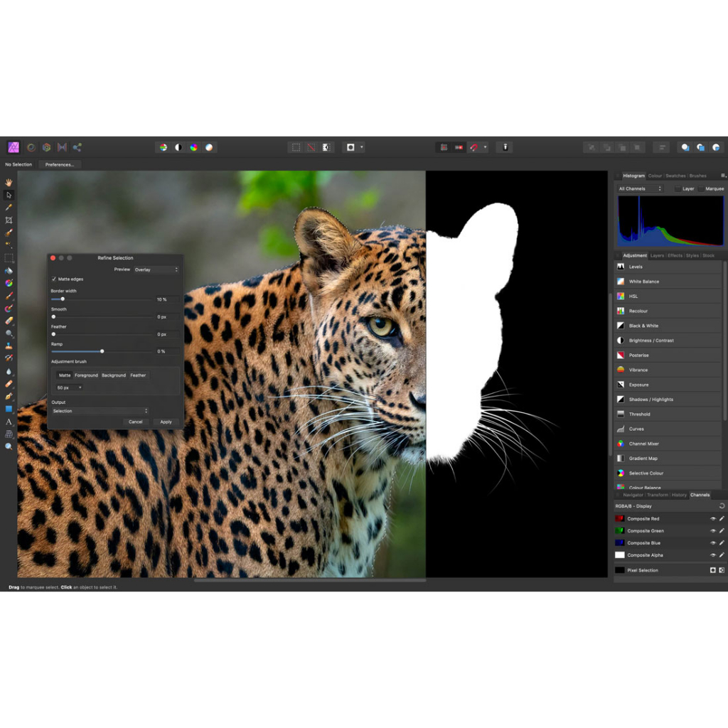Screen dimensions: 728x728
Task: Click the Smooth slider
Action: pos(102,317)
